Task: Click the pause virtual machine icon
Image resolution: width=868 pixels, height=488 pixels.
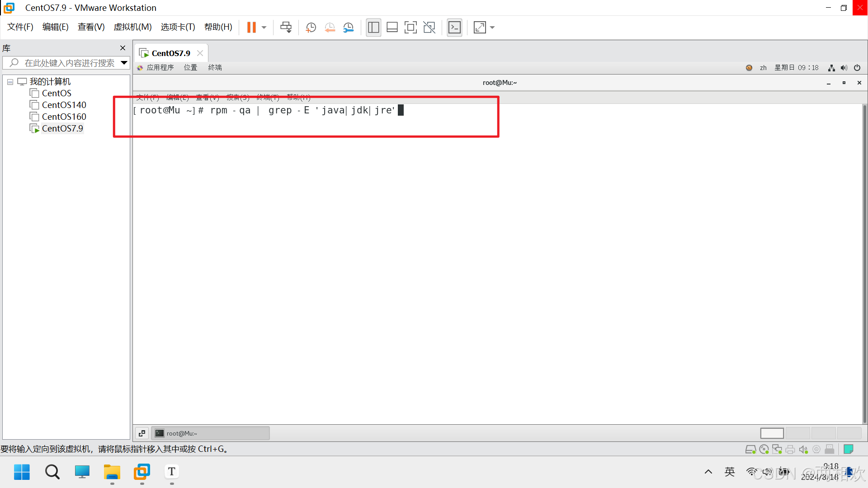Action: tap(251, 28)
